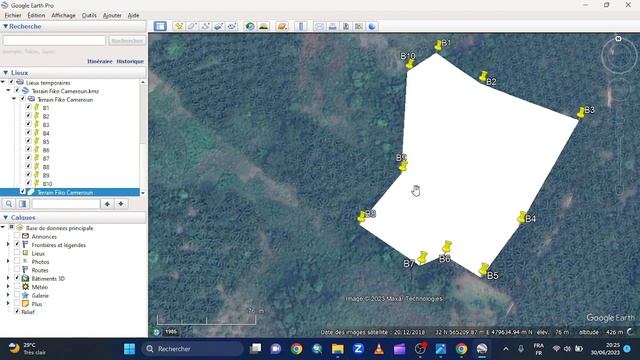
Task: Uncheck the B10 placemark checkbox
Action: (28, 183)
